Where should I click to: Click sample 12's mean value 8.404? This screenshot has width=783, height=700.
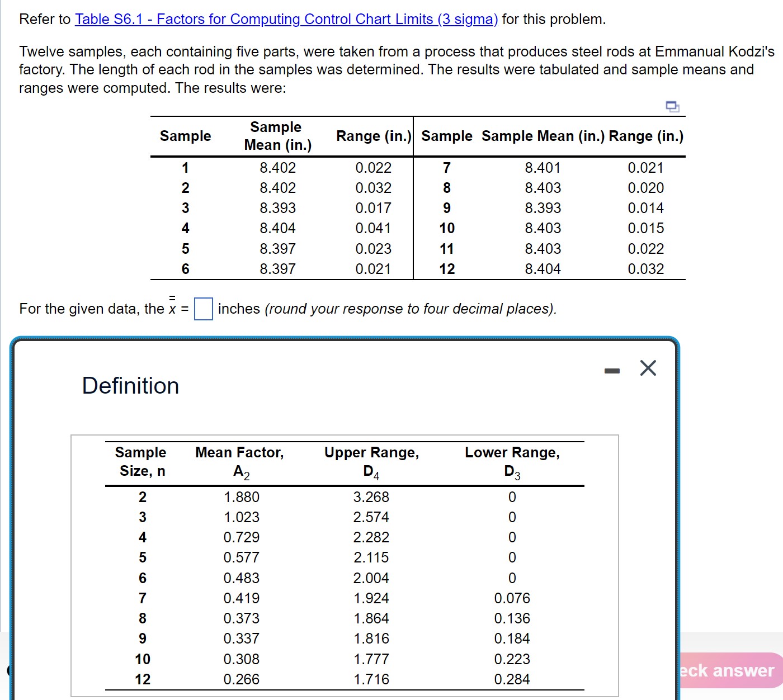(543, 268)
